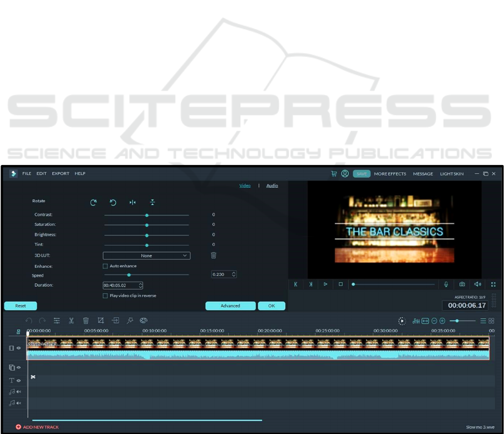Take a snapshot with the camera icon
The width and height of the screenshot is (504, 434).
(462, 285)
